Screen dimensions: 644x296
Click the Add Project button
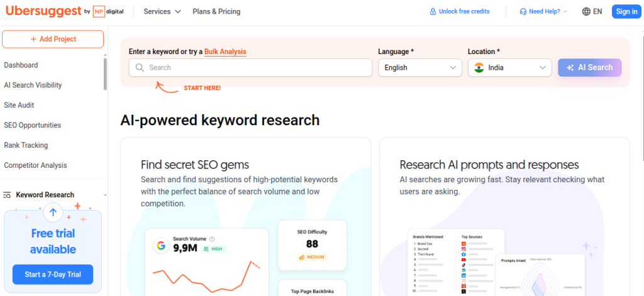pyautogui.click(x=53, y=39)
